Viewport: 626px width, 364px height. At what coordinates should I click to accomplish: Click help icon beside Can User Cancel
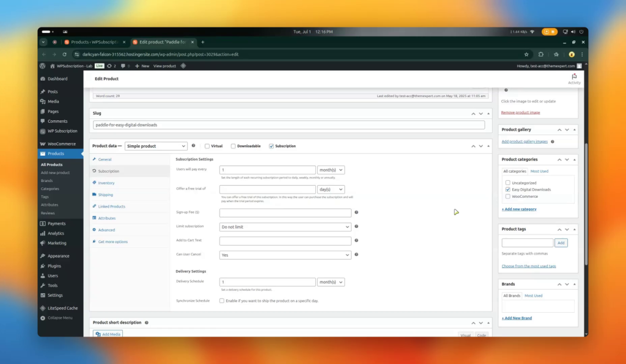[356, 254]
